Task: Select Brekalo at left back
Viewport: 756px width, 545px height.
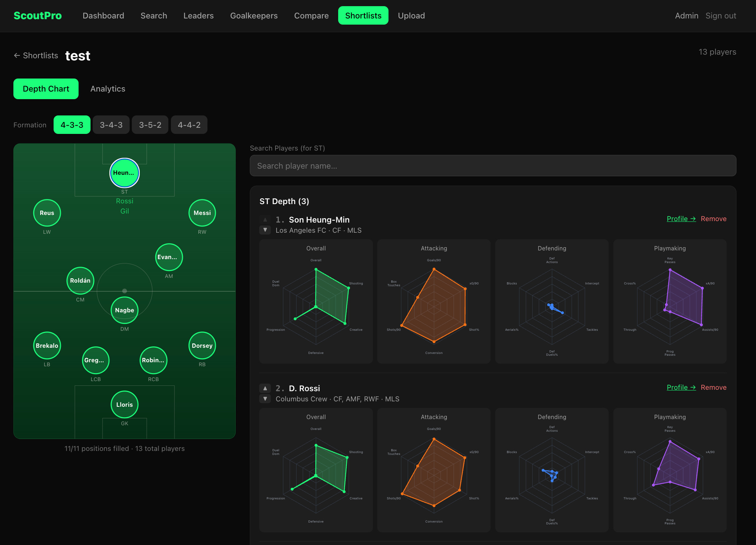Action: 47,345
